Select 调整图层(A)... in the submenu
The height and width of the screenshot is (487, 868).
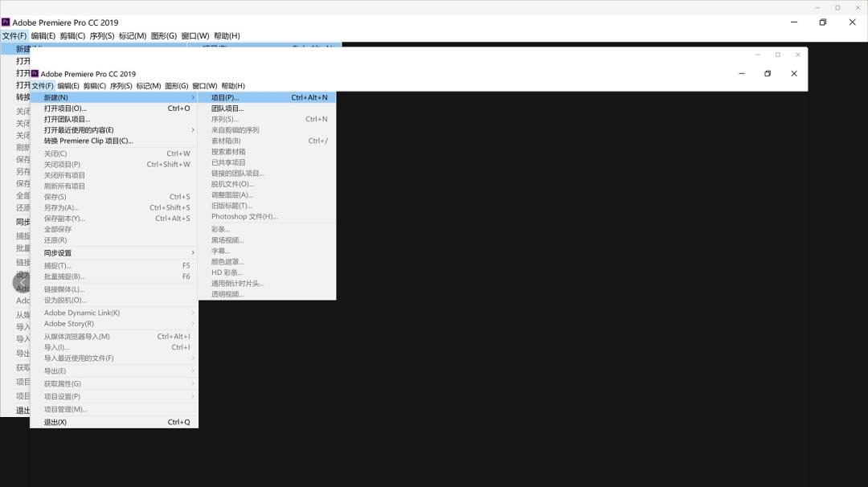(267, 194)
